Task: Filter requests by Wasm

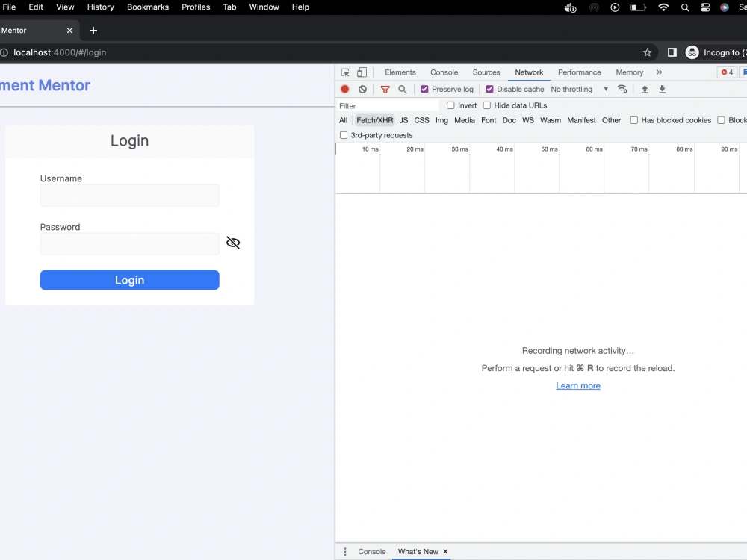Action: [551, 120]
